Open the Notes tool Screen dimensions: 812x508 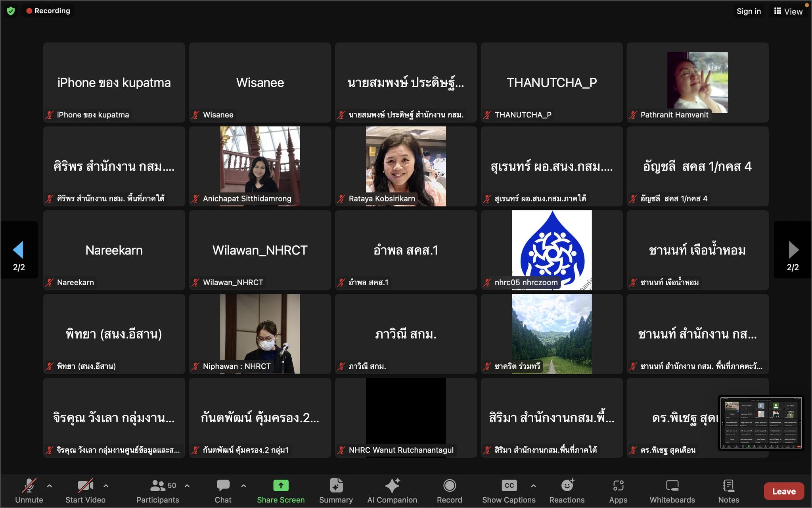tap(728, 491)
